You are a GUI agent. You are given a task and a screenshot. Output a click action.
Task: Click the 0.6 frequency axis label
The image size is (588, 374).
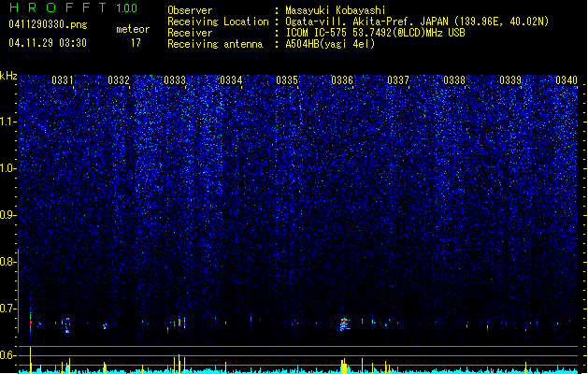(8, 355)
